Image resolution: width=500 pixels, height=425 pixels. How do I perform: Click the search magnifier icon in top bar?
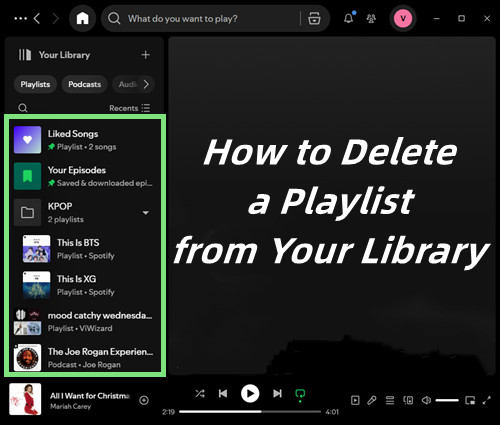(x=114, y=18)
